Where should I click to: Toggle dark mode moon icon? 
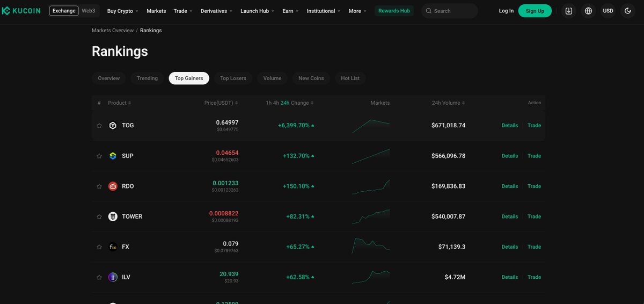click(x=628, y=11)
